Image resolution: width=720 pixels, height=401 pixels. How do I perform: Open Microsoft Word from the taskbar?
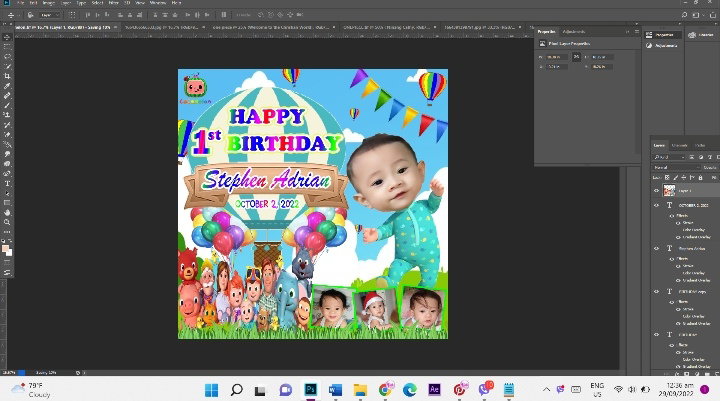pyautogui.click(x=335, y=390)
